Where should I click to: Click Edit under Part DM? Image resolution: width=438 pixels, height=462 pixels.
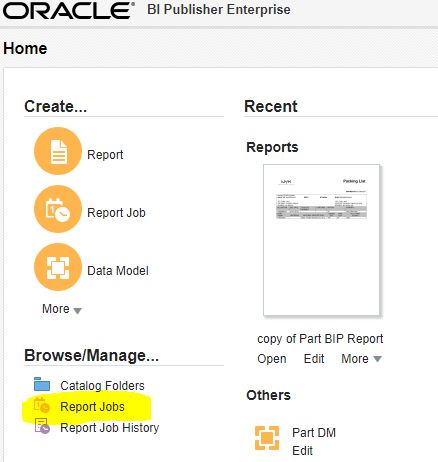pyautogui.click(x=302, y=451)
